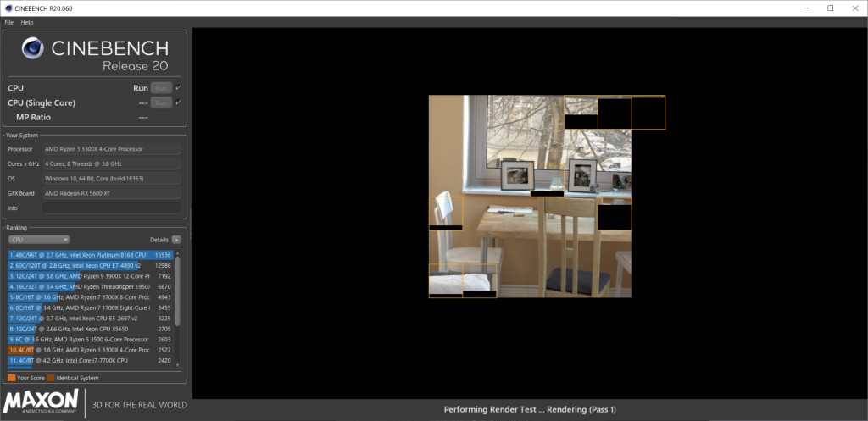Select the Intel Xeon CPU X5650 row
The width and height of the screenshot is (868, 421).
click(x=91, y=329)
